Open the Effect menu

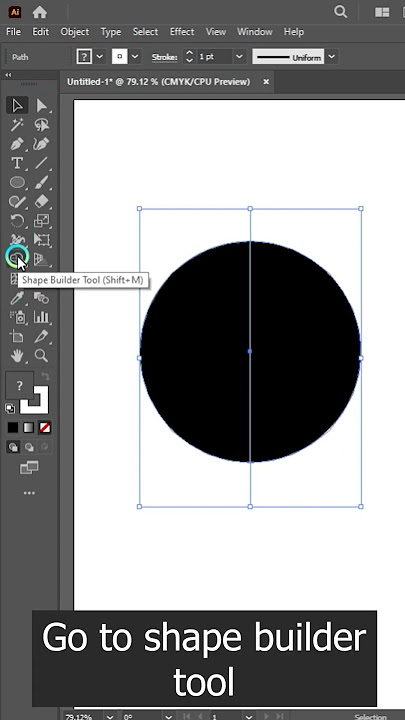click(182, 32)
